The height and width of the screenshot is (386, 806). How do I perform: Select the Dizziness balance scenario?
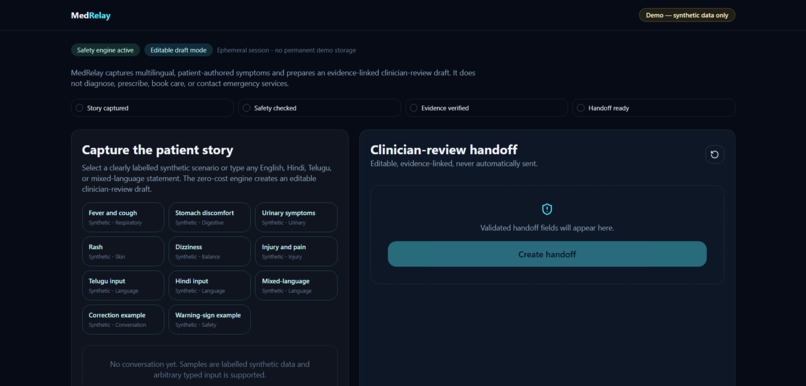click(x=210, y=251)
